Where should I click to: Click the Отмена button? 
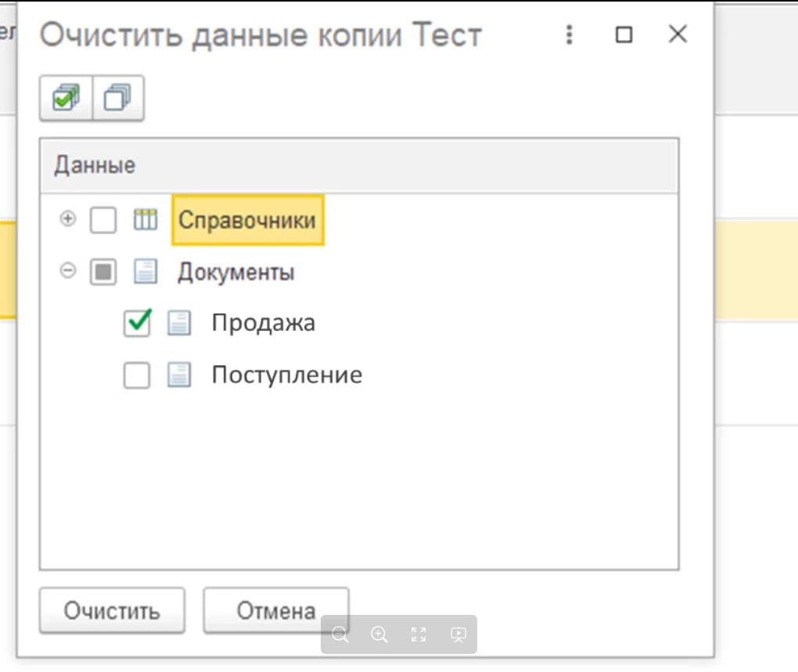coord(276,611)
